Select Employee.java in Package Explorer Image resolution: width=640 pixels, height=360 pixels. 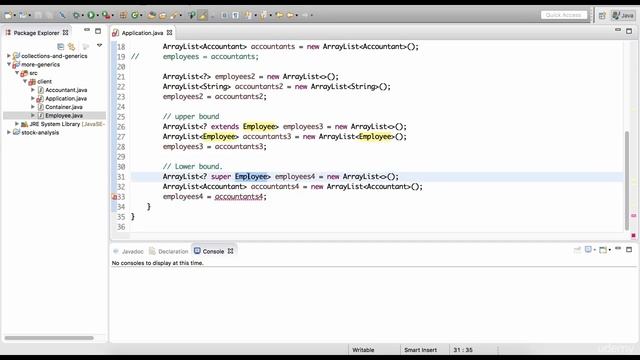pyautogui.click(x=64, y=116)
